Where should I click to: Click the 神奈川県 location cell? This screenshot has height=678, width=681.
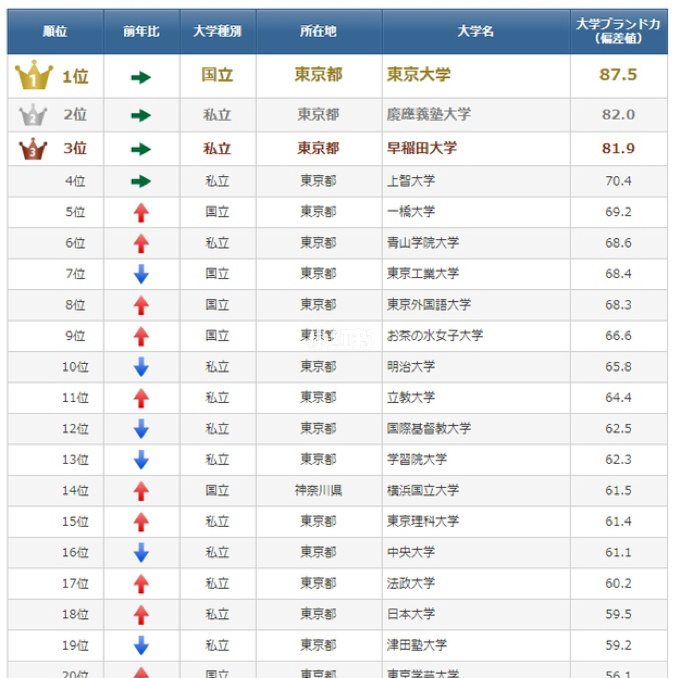[319, 491]
